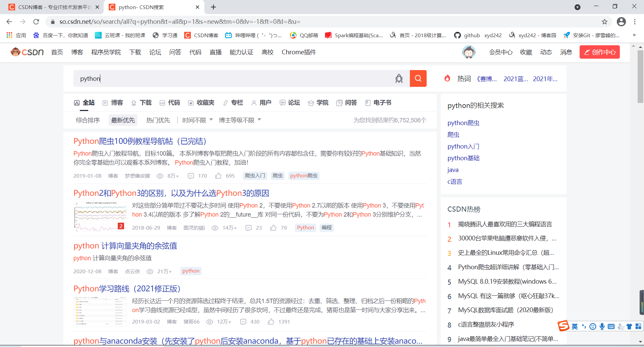The height and width of the screenshot is (347, 644).
Task: Switch to the 专栏 search tab
Action: [233, 103]
